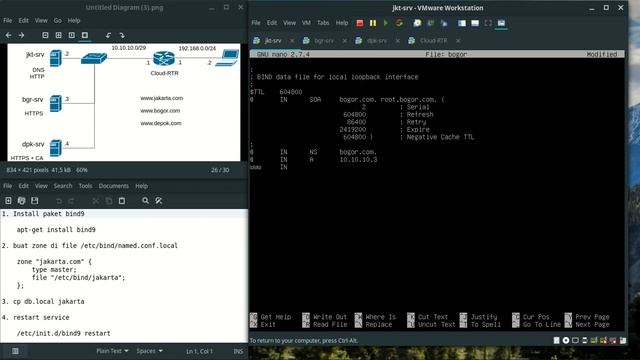Open File menu of image viewer
Screen dimensions: 640x360
click(x=7, y=20)
